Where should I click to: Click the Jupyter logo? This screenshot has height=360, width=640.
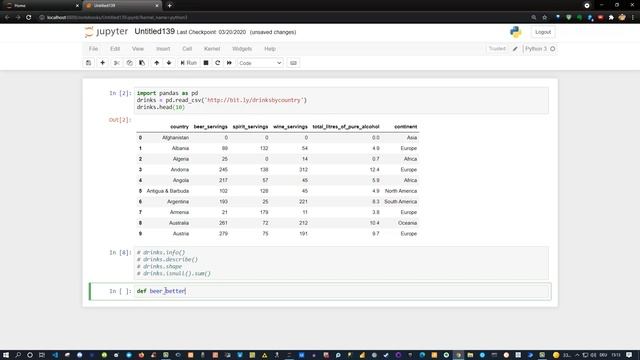click(x=106, y=32)
